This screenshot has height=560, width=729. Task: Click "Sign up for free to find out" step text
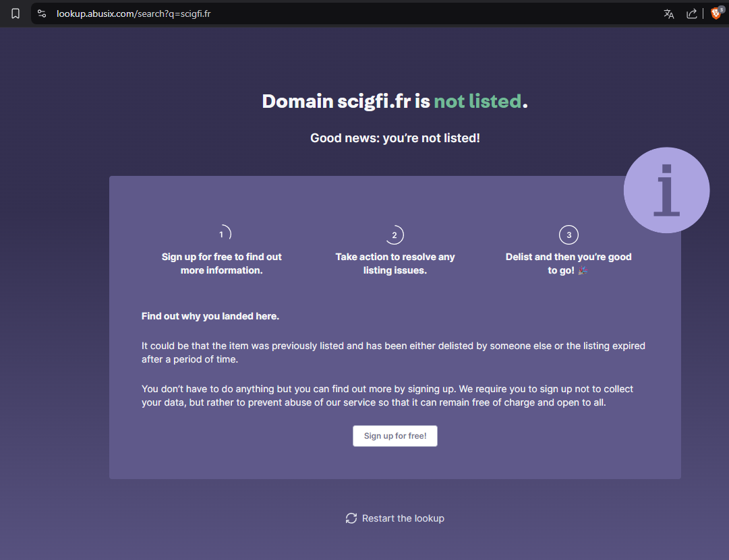[221, 257]
